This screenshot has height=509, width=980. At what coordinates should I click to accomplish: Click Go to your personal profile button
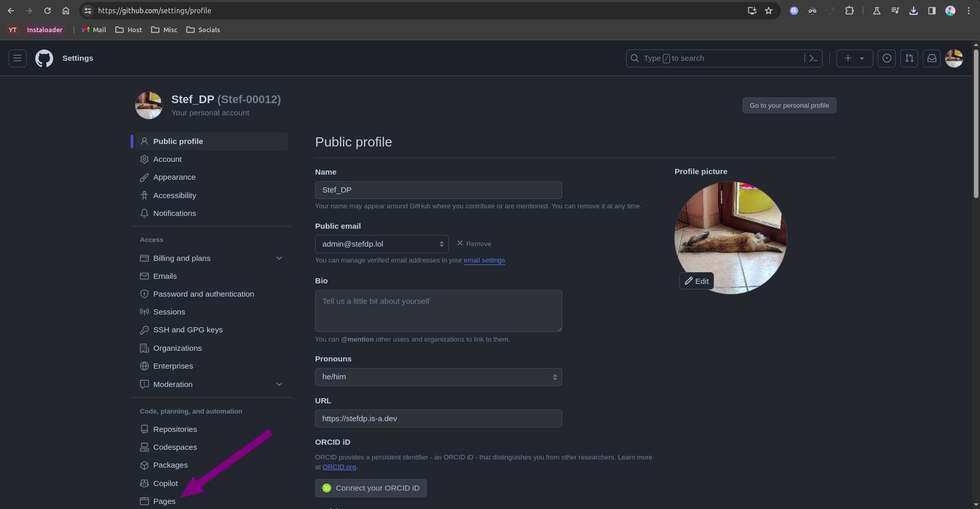tap(789, 106)
